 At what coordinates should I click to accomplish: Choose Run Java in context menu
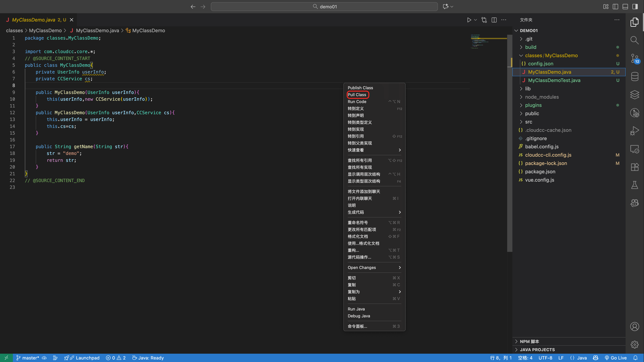[356, 309]
